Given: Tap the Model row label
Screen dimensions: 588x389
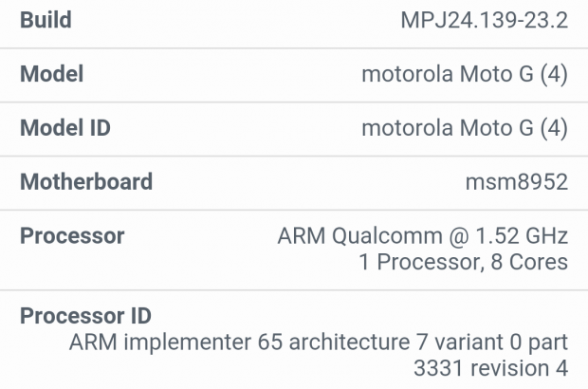Looking at the screenshot, I should [51, 74].
